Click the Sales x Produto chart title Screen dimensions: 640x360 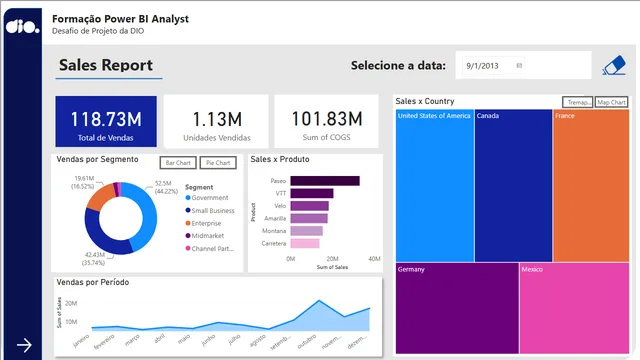point(280,159)
